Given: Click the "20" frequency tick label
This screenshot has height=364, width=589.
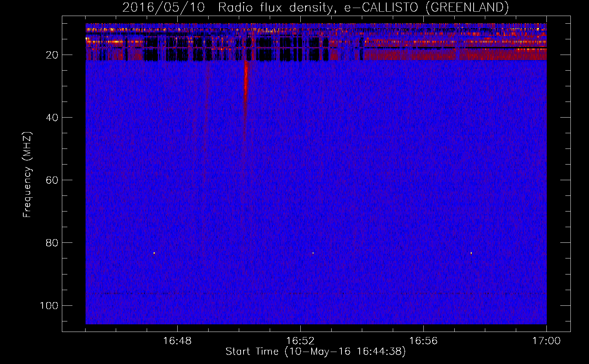Looking at the screenshot, I should (x=52, y=55).
